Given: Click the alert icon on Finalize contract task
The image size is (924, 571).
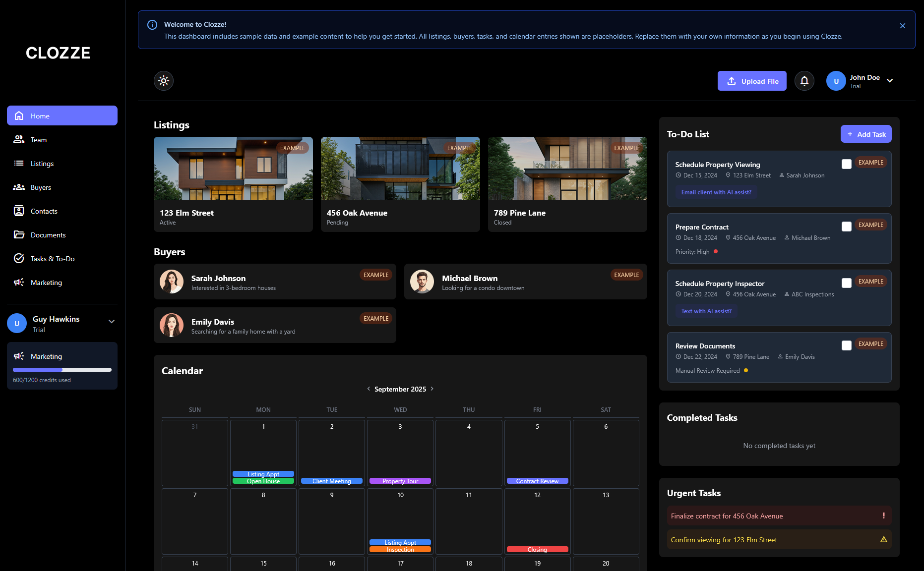Looking at the screenshot, I should point(883,515).
